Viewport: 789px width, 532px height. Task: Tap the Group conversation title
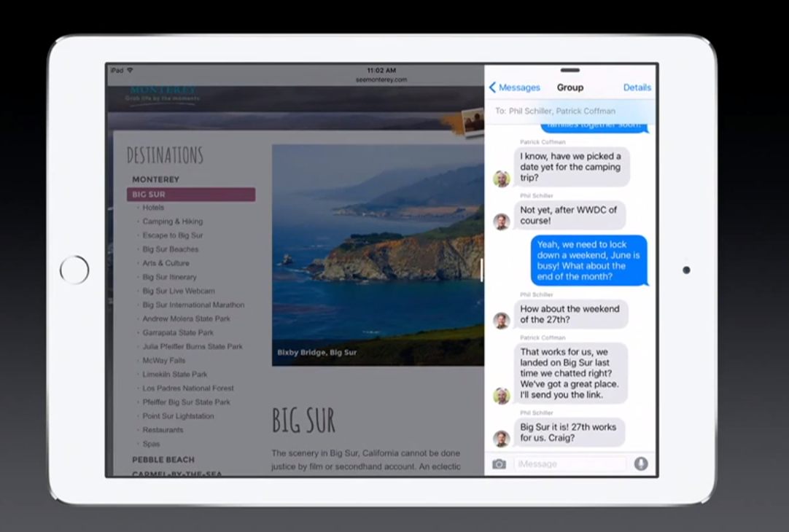[x=570, y=87]
